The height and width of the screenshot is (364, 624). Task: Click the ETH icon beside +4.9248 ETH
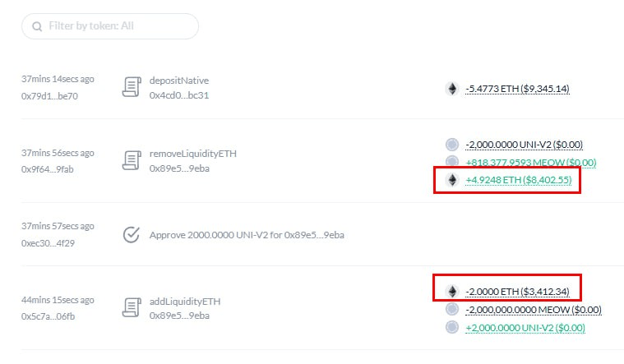tap(452, 180)
